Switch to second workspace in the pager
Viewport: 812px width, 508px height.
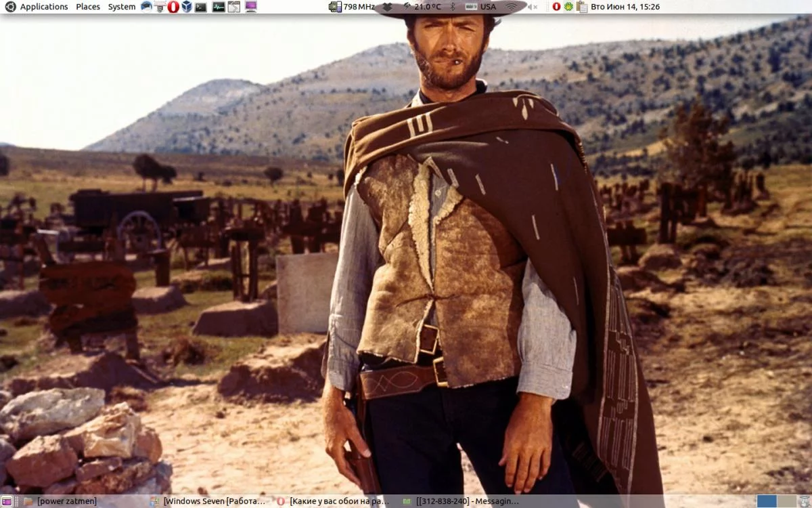pyautogui.click(x=786, y=501)
